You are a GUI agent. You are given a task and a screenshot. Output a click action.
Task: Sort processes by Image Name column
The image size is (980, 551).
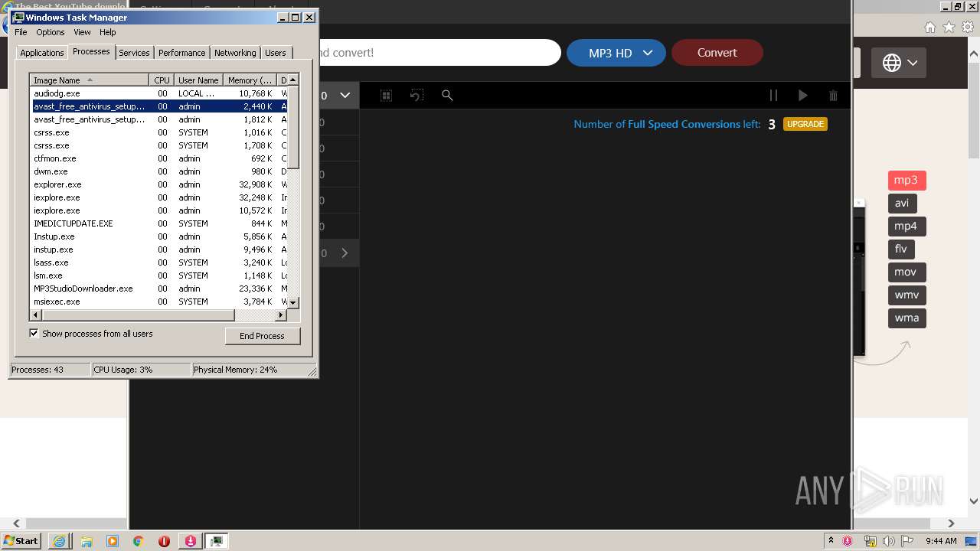(89, 80)
